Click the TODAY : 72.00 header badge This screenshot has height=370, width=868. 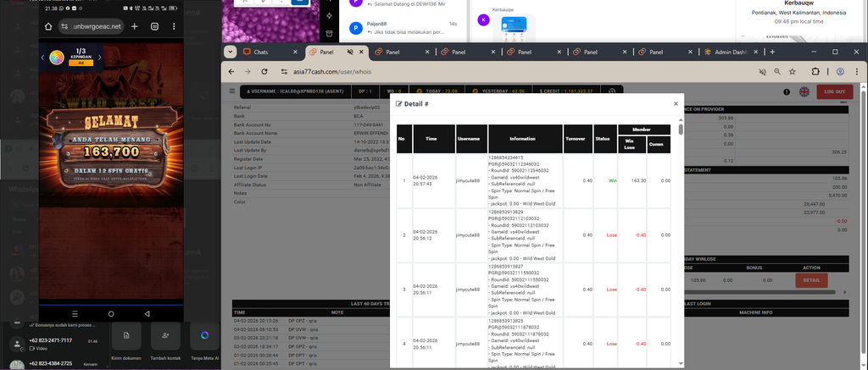[437, 91]
